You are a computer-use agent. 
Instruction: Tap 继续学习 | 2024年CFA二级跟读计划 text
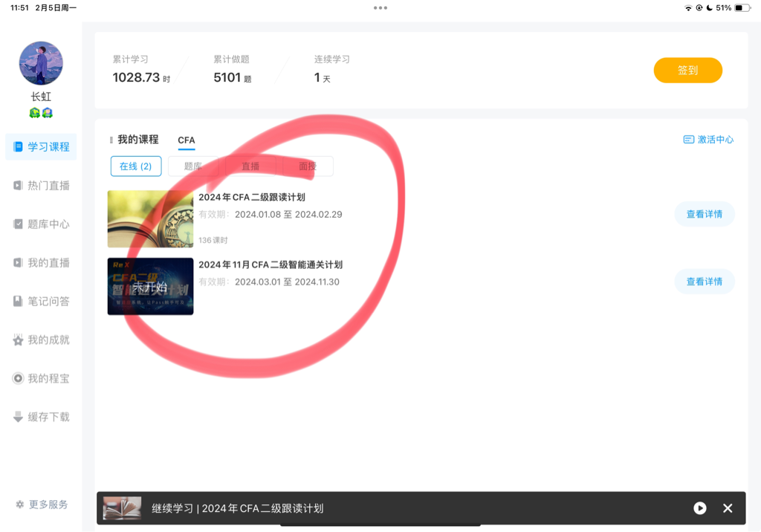tap(237, 508)
